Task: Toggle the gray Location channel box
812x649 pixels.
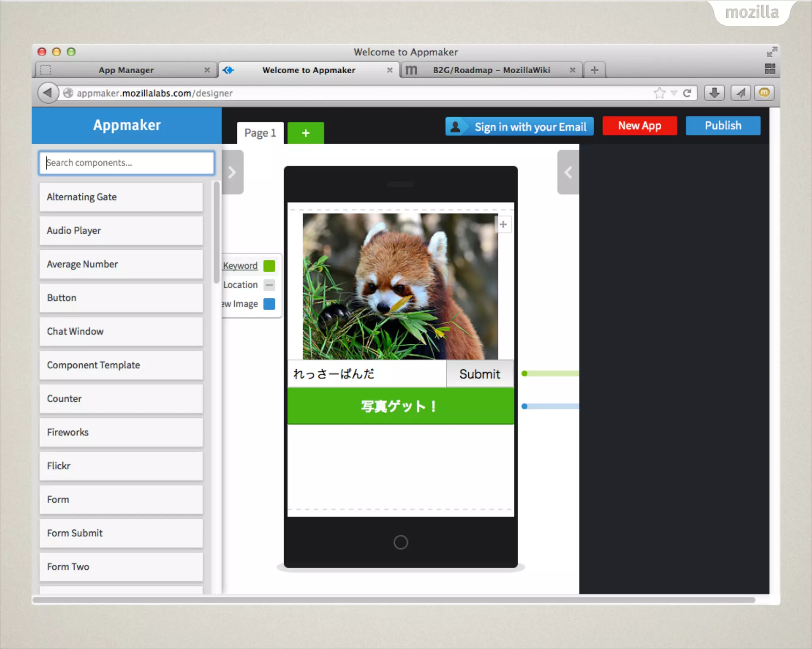Action: click(269, 285)
